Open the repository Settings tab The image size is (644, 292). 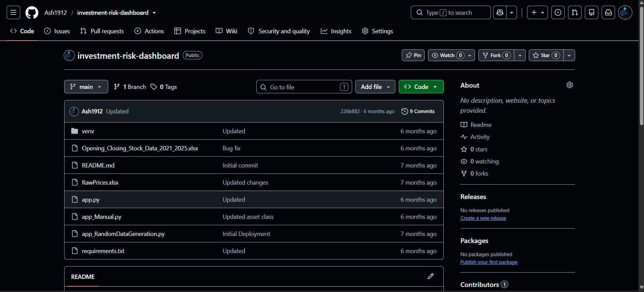(377, 31)
